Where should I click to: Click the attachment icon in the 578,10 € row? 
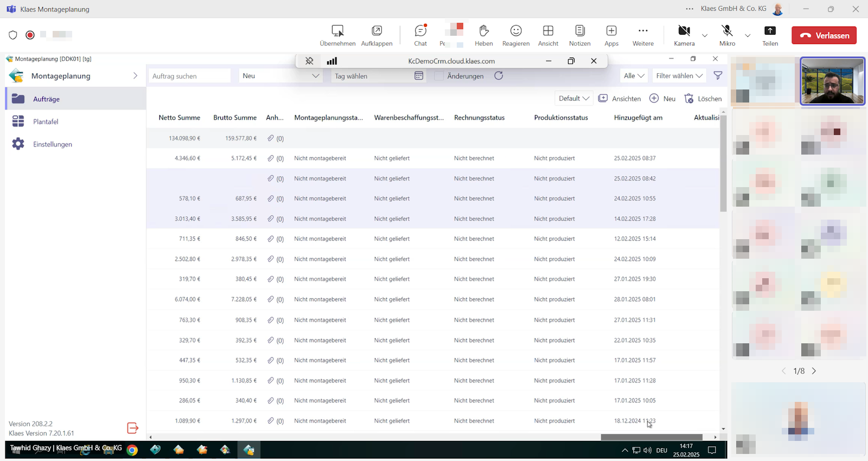[271, 199]
